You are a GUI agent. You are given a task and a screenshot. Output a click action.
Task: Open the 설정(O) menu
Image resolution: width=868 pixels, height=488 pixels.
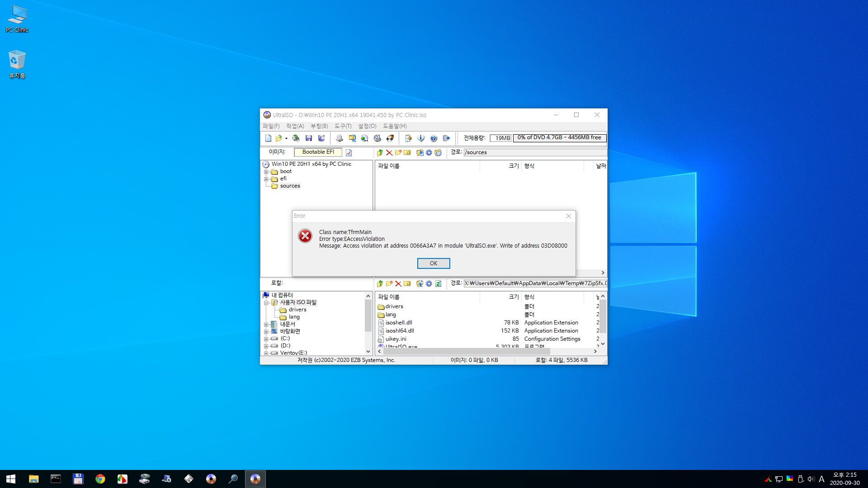coord(367,126)
